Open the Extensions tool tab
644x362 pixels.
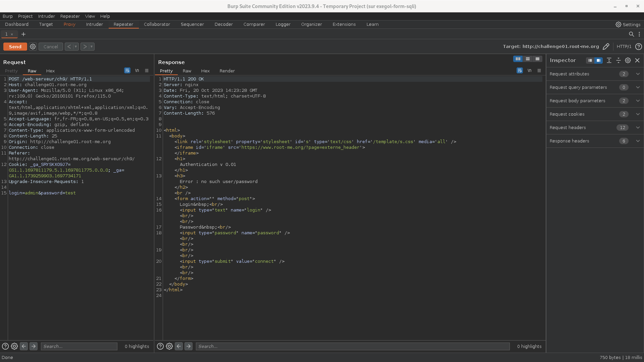click(344, 24)
